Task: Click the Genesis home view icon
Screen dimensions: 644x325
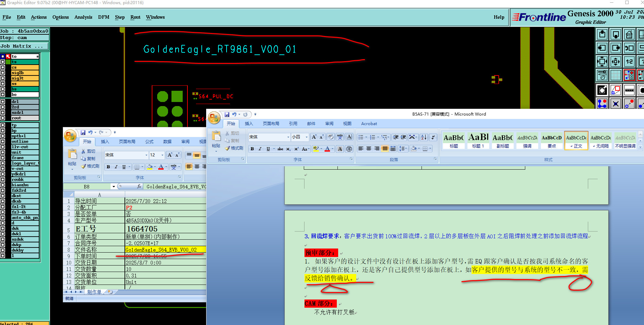Action: point(629,34)
